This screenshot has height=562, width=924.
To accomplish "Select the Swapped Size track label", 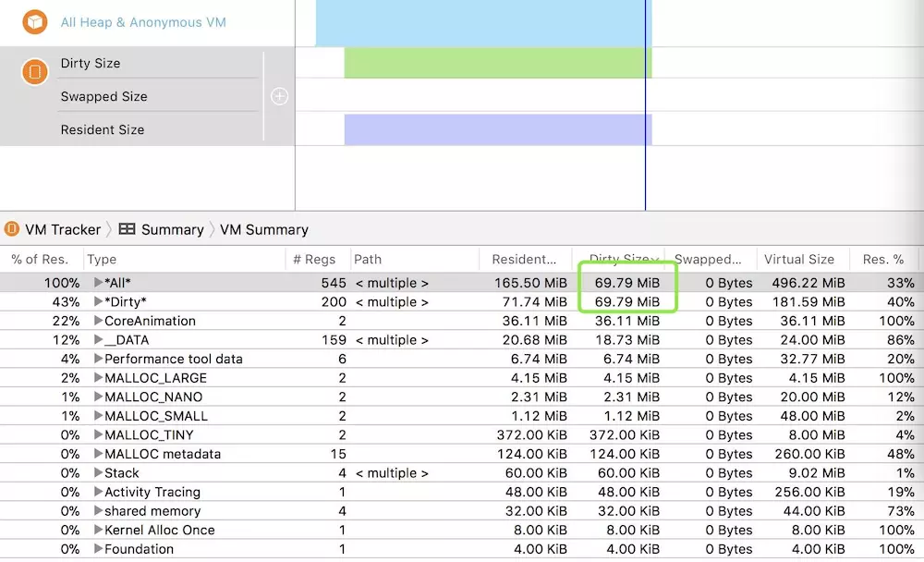I will click(103, 96).
